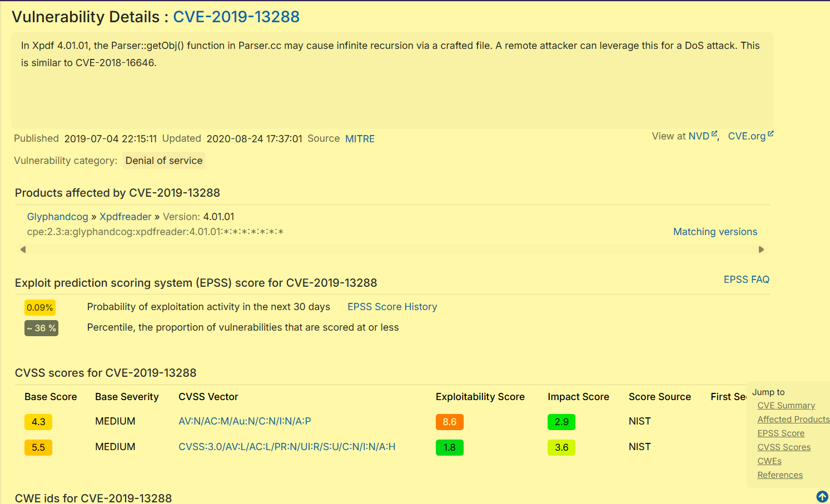
Task: Open the AV:N/AC:M/Au:N CVSS vector link
Action: coord(245,421)
